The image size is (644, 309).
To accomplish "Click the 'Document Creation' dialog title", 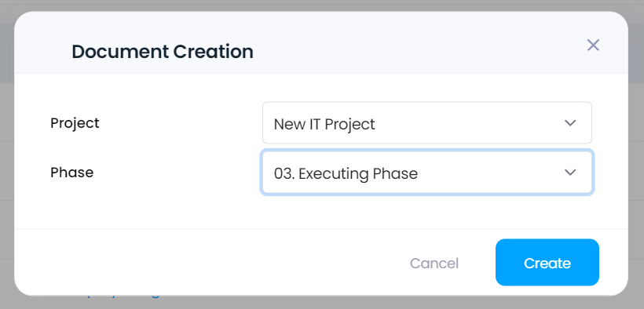I will click(x=163, y=52).
